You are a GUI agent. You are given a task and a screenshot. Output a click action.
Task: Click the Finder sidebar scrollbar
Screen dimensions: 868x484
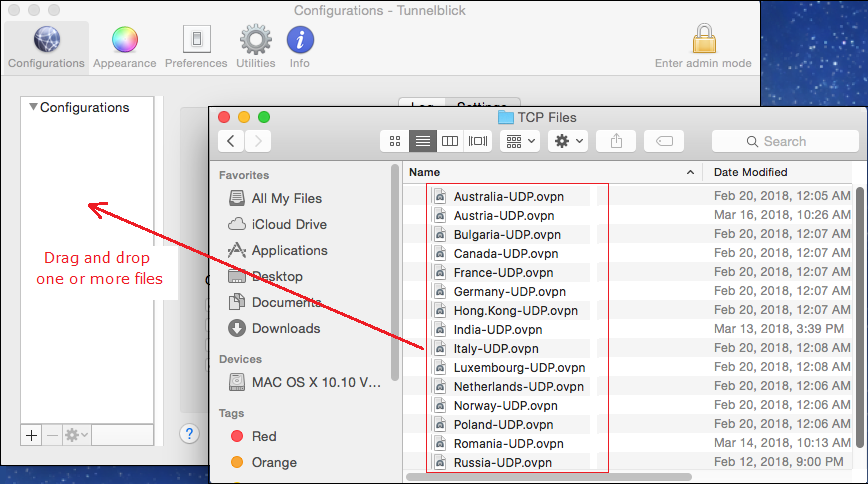pos(395,273)
